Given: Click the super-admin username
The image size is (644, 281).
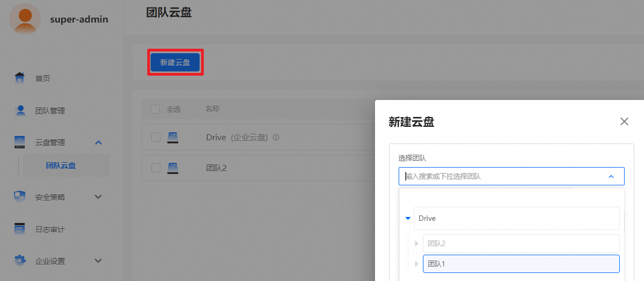Looking at the screenshot, I should pos(79,19).
